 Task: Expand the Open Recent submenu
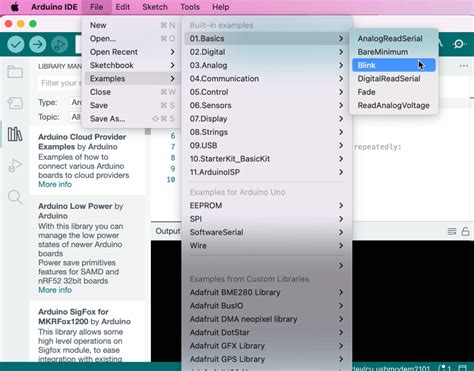point(132,52)
